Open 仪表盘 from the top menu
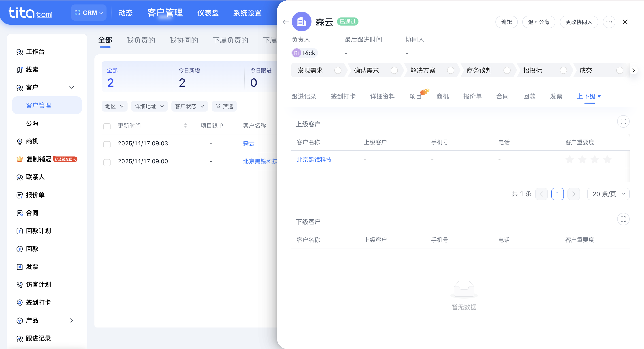This screenshot has width=644, height=349. (208, 13)
